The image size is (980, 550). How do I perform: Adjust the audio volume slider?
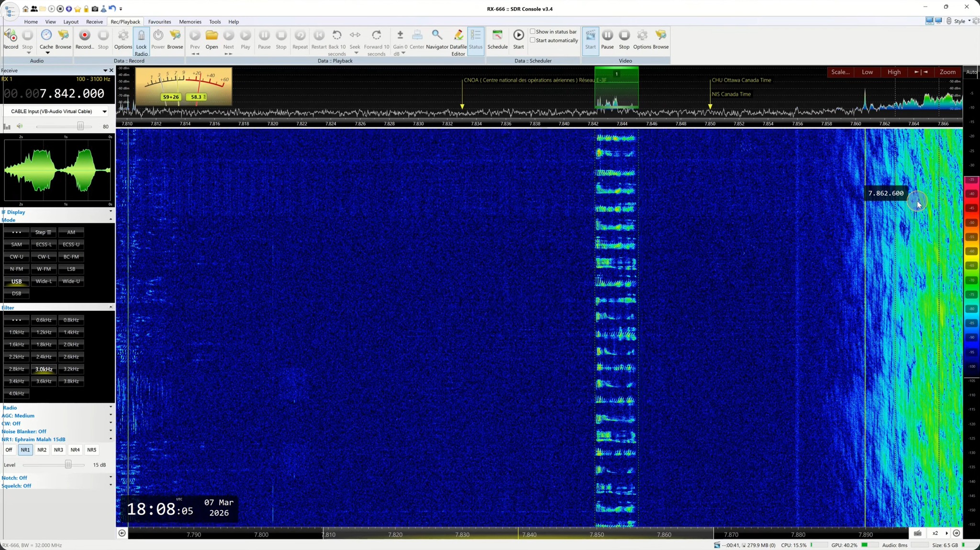(x=80, y=126)
